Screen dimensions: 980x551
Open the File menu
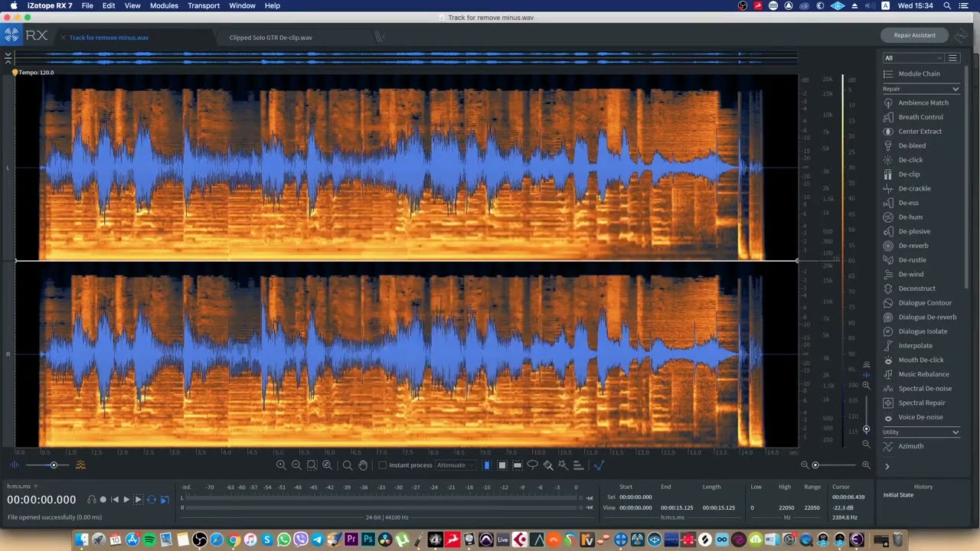pyautogui.click(x=87, y=5)
